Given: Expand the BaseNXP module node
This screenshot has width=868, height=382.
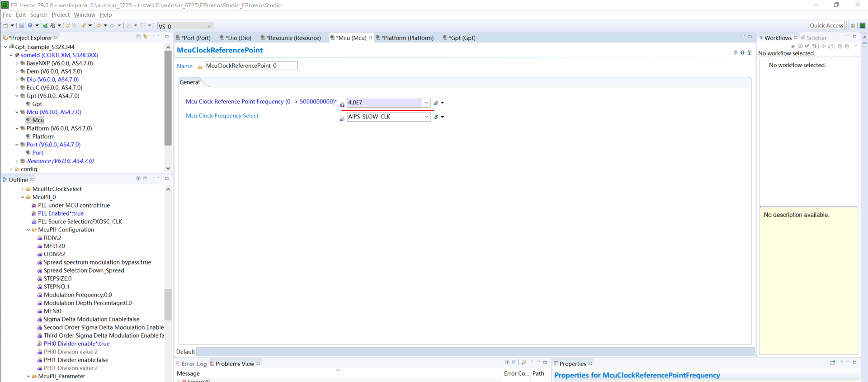Looking at the screenshot, I should click(x=17, y=63).
